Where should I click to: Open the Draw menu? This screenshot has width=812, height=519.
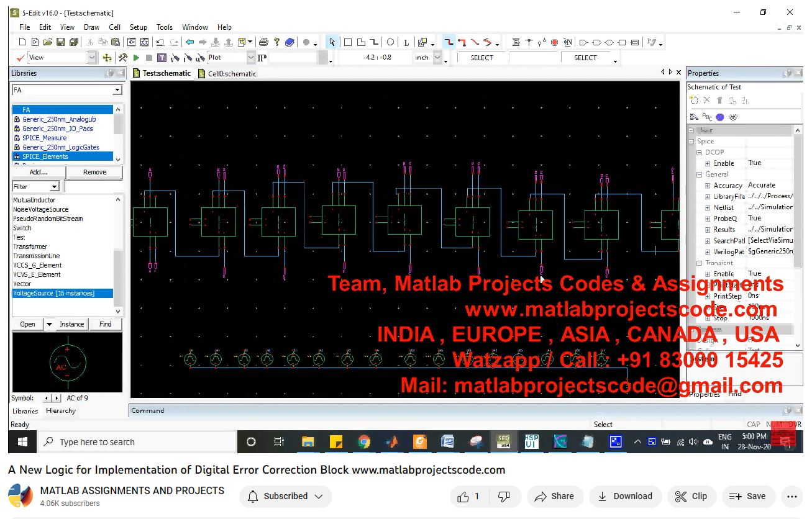coord(91,27)
